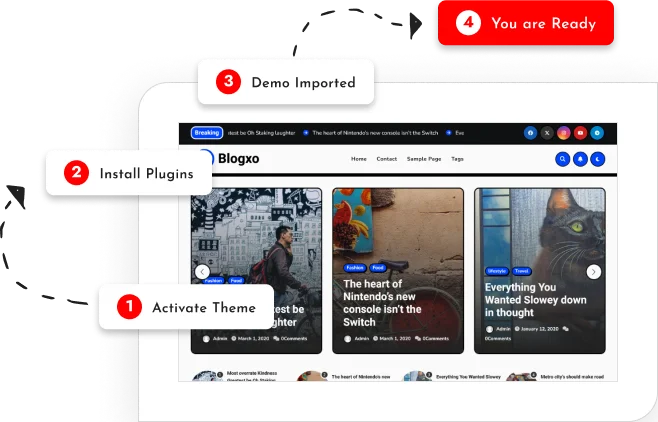This screenshot has height=422, width=658.
Task: Open the Tags menu item
Action: pyautogui.click(x=457, y=159)
